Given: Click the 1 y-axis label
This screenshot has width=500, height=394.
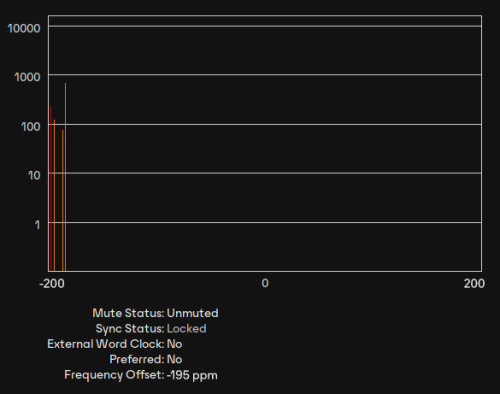Looking at the screenshot, I should [x=38, y=225].
